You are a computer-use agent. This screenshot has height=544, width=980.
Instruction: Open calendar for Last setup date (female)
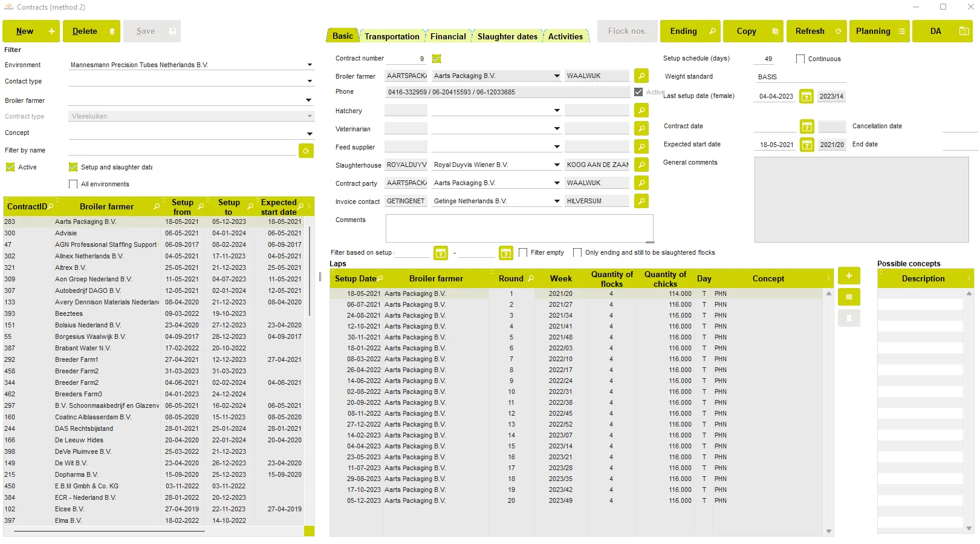pos(806,96)
